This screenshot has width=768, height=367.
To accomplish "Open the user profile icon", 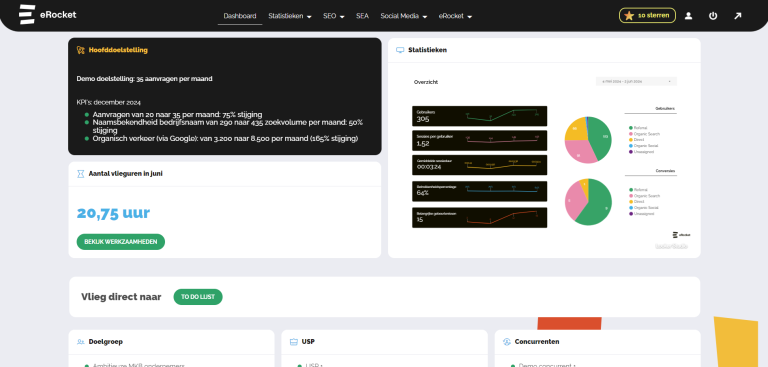I will [688, 16].
